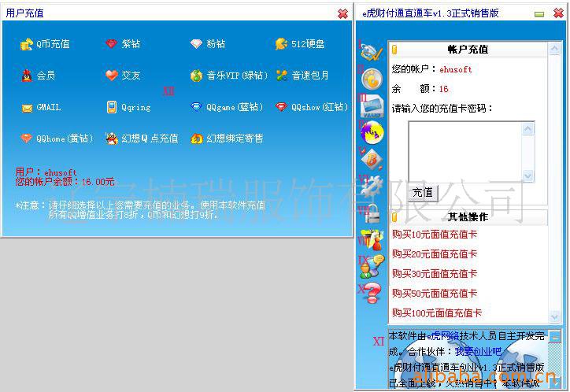Open the e虎网络 link in notice
The width and height of the screenshot is (570, 392).
coord(443,336)
